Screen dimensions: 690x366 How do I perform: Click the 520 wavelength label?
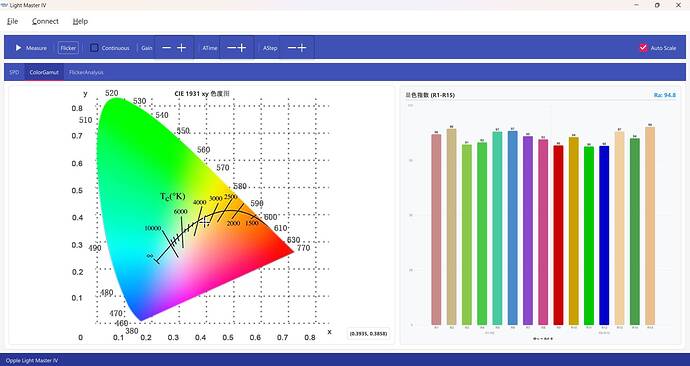(112, 93)
